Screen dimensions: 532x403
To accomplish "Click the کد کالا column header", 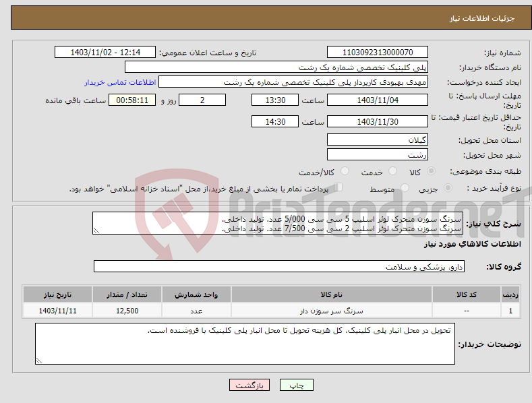I will [467, 294].
